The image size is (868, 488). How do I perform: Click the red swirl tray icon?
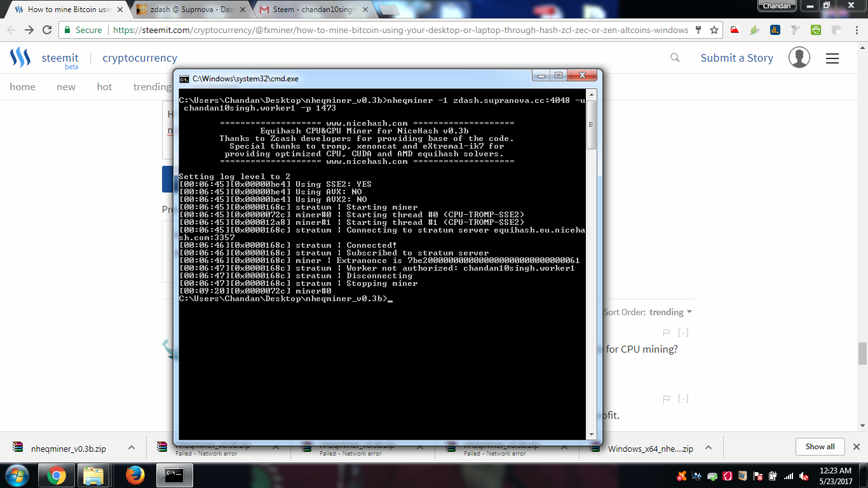pos(728,476)
